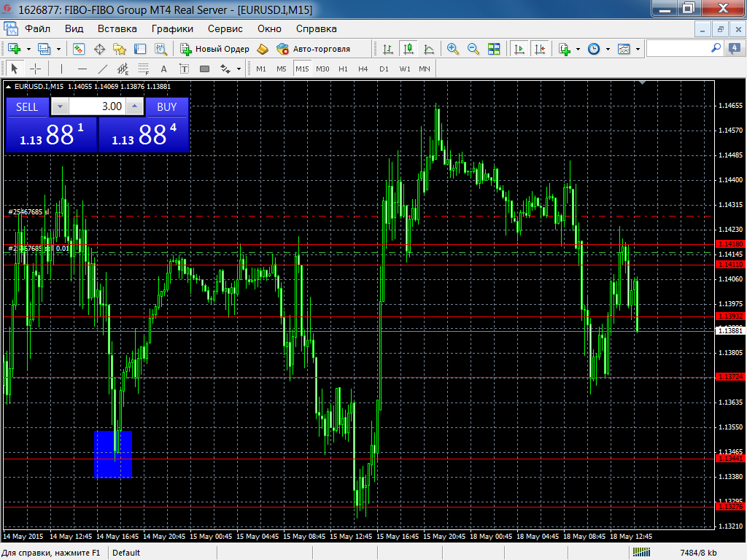Open the chat notifications icon showing 4
The width and height of the screenshot is (747, 560).
click(x=734, y=48)
